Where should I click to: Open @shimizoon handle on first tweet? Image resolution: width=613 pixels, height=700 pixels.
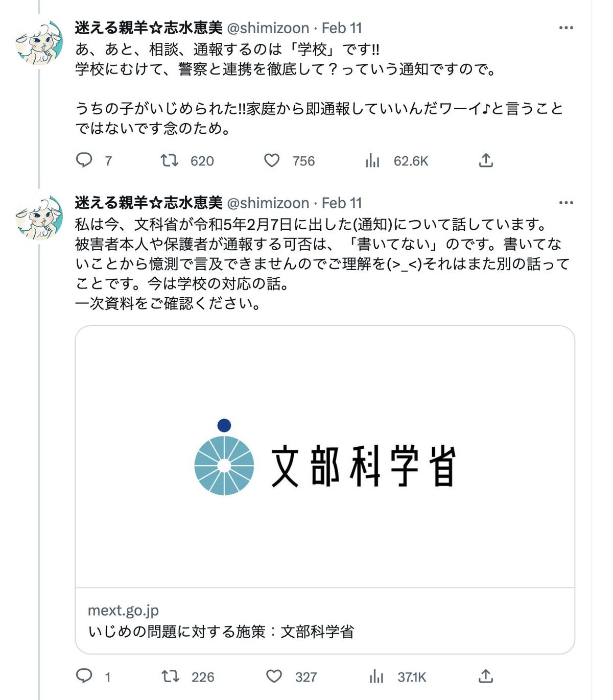point(268,28)
